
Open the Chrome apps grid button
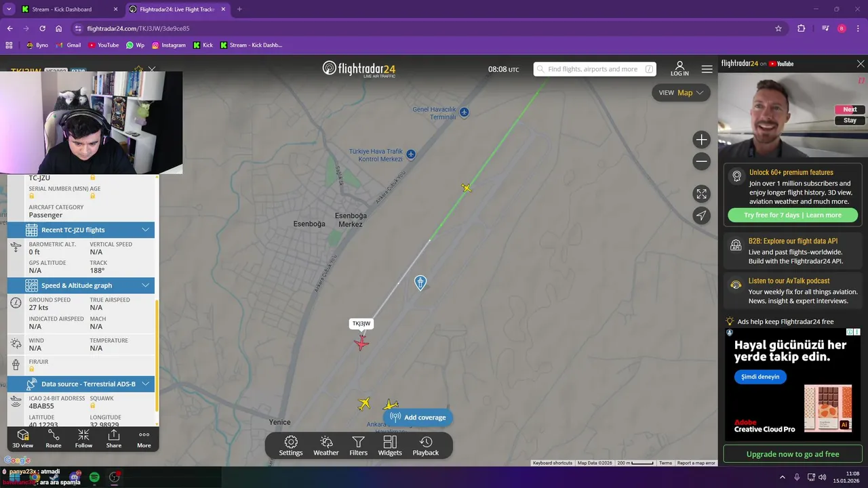pos(9,45)
